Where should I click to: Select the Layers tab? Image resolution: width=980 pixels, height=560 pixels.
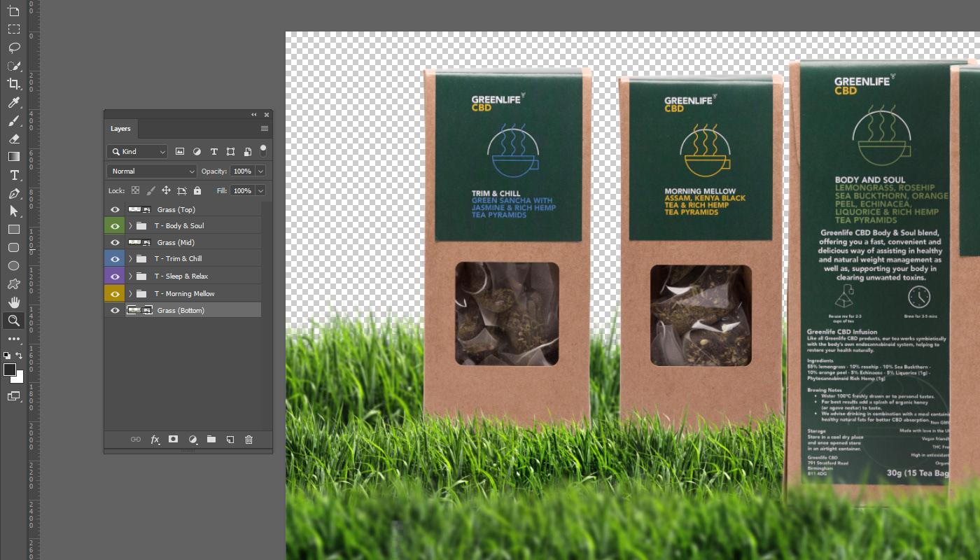tap(120, 129)
